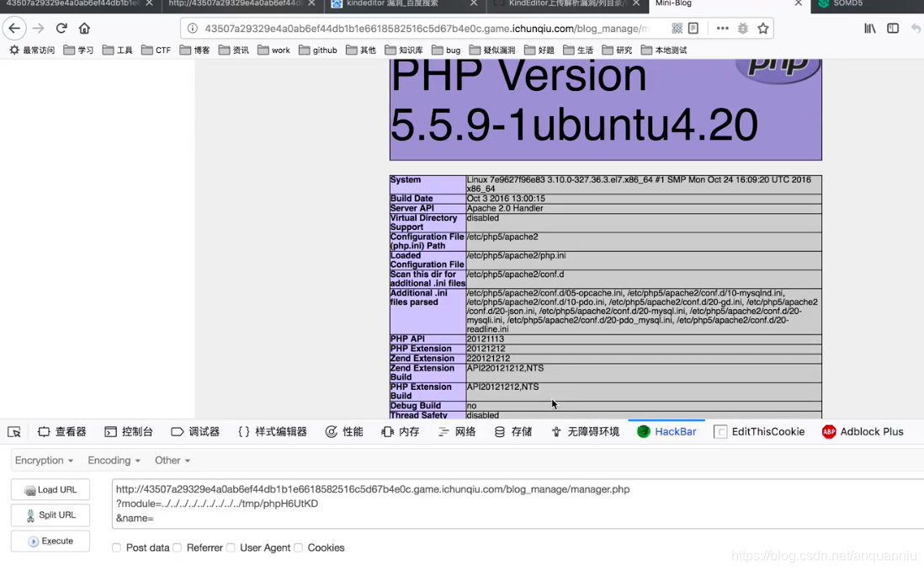Click the bug extension icon in address bar
The image size is (924, 571).
coord(743,29)
